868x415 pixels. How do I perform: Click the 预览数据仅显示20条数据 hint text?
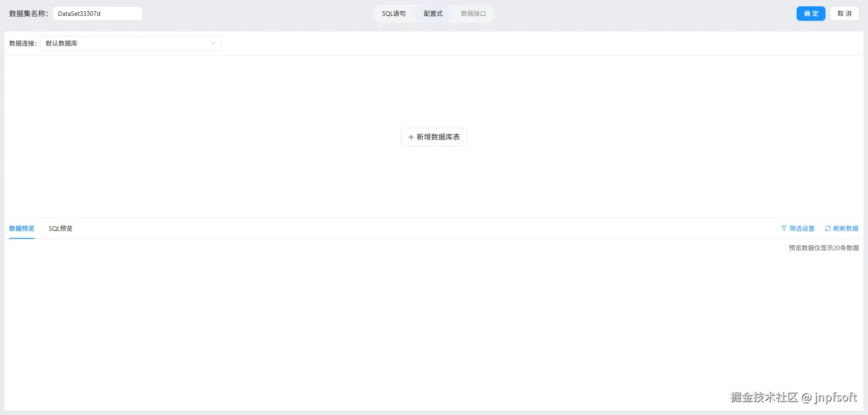(824, 248)
